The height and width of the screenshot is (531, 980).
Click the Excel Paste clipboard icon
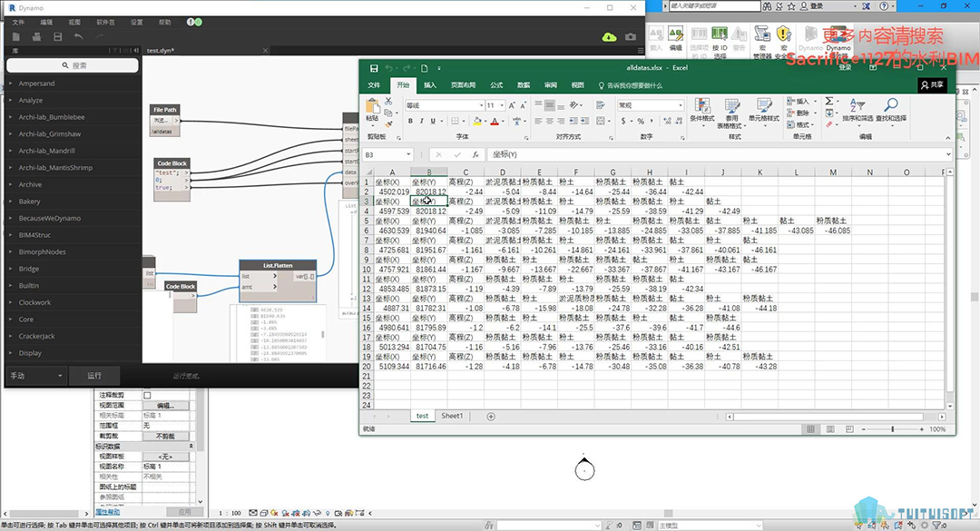click(372, 108)
